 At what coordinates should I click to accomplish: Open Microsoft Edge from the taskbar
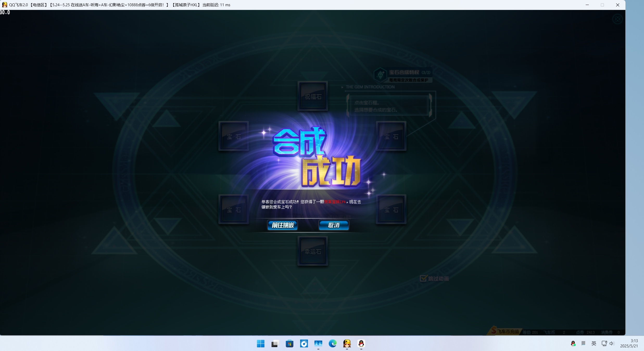[332, 343]
